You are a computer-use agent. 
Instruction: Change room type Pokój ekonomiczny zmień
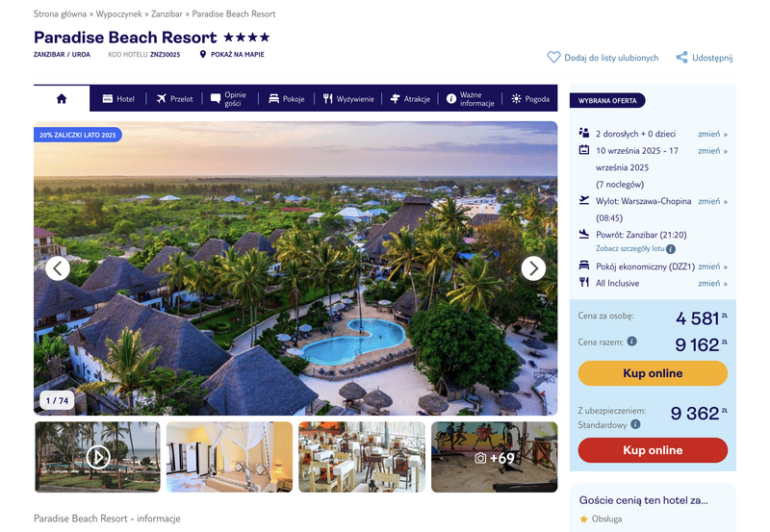click(712, 266)
